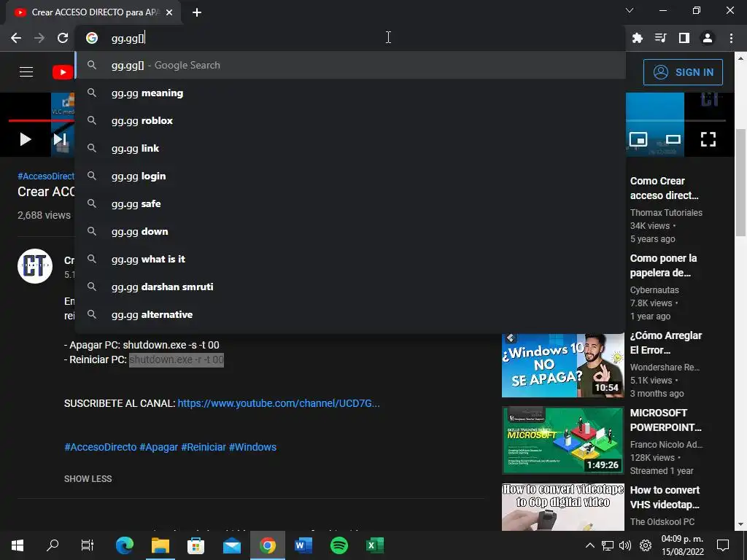
Task: Open Chrome's three-dot menu
Action: point(731,38)
